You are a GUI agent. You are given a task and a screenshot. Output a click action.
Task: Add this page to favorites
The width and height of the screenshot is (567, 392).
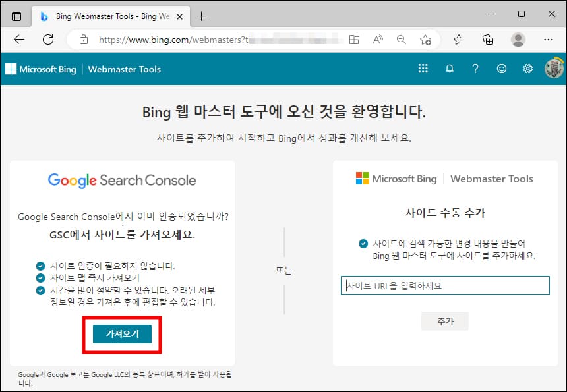426,40
